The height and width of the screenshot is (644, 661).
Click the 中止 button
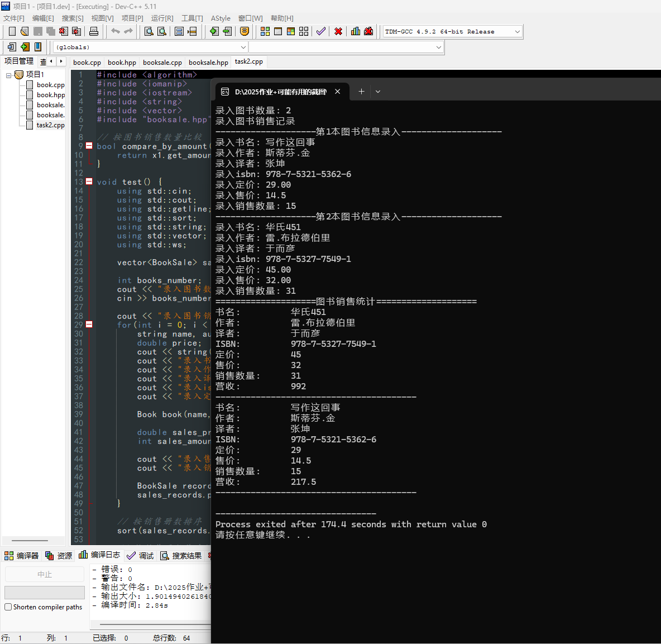click(x=44, y=574)
